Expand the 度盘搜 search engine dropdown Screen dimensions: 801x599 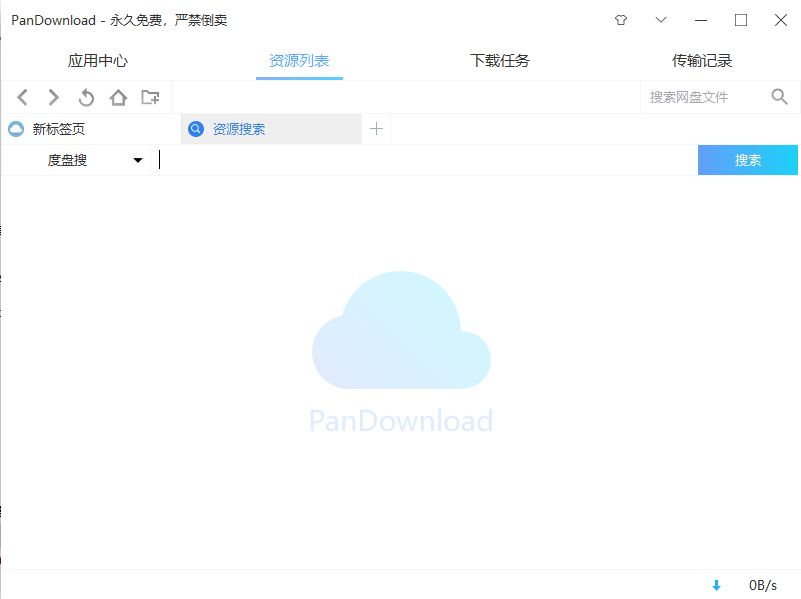click(138, 159)
